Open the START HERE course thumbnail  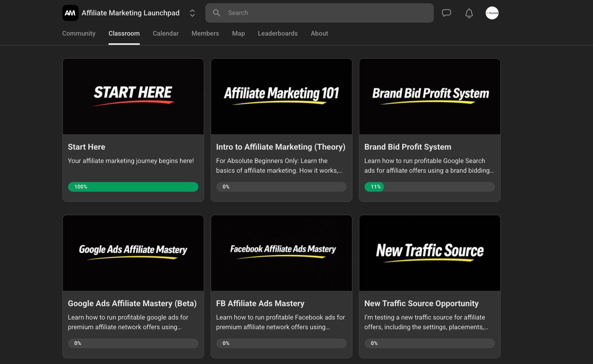pos(133,96)
